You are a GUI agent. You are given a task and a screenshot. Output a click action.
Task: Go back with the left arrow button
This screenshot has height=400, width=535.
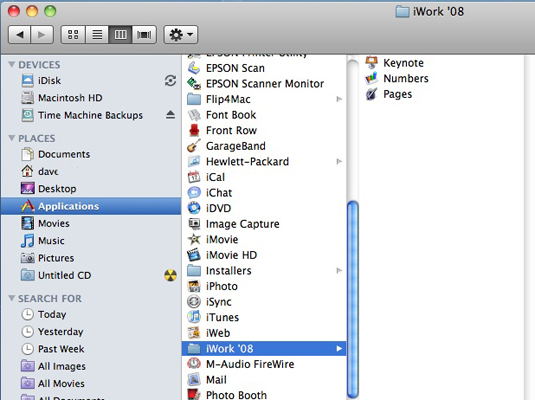[19, 34]
